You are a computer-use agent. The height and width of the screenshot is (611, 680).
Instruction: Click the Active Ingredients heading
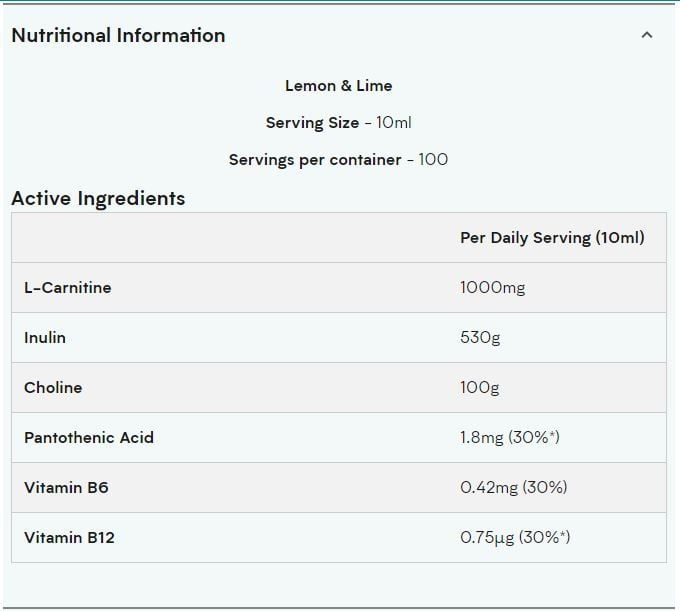(98, 199)
